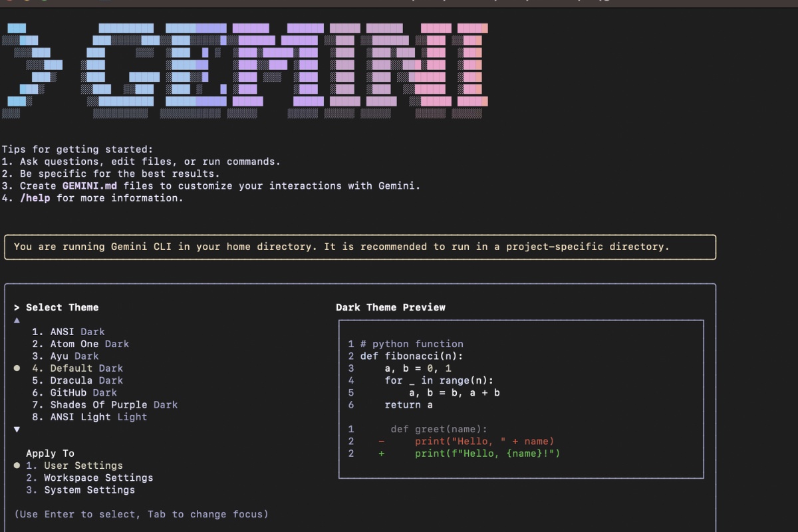Click the Dark Theme Preview heading

[390, 307]
